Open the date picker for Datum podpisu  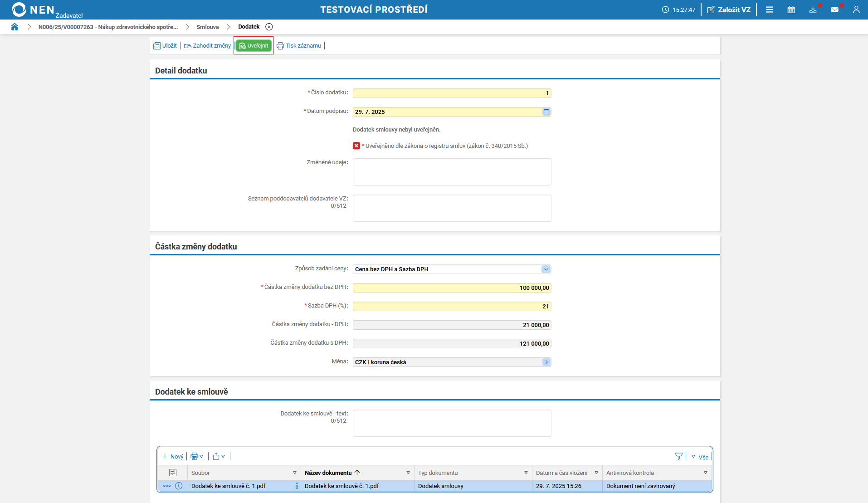tap(546, 112)
